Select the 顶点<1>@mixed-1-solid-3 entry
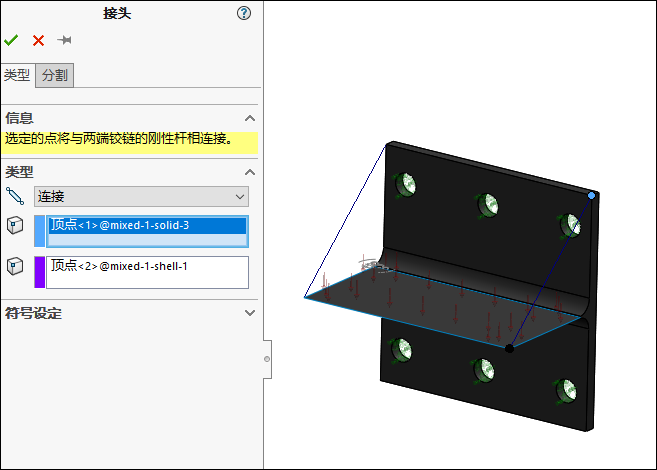Viewport: 657px width, 470px height. [147, 225]
